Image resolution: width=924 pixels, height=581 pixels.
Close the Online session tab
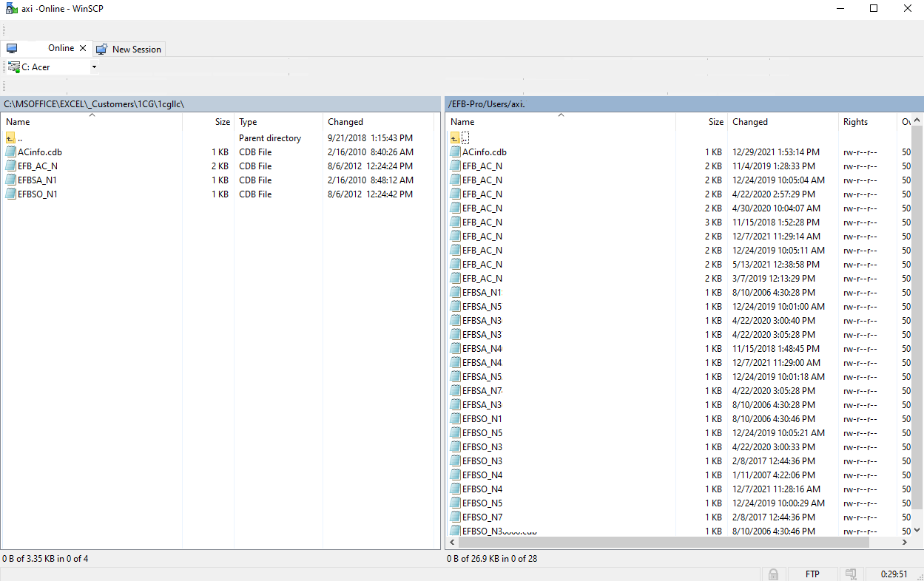click(x=83, y=48)
